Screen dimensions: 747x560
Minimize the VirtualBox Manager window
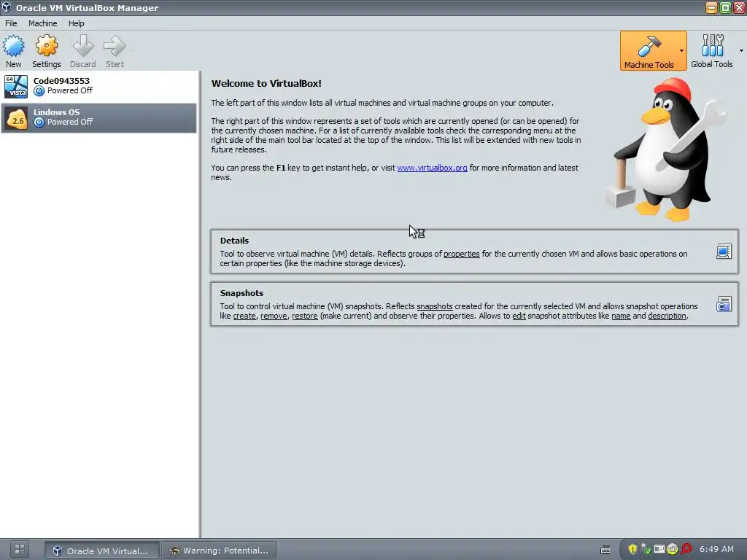(711, 7)
